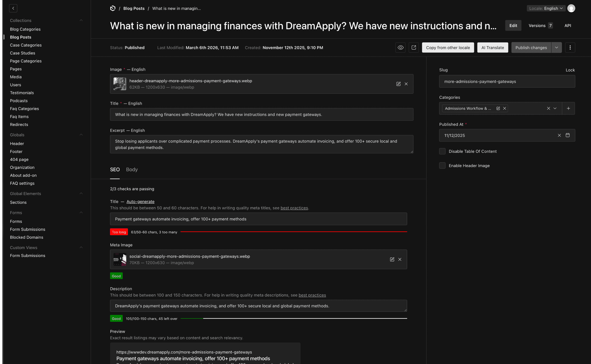
Task: Expand the Categories select chevron
Action: click(555, 108)
